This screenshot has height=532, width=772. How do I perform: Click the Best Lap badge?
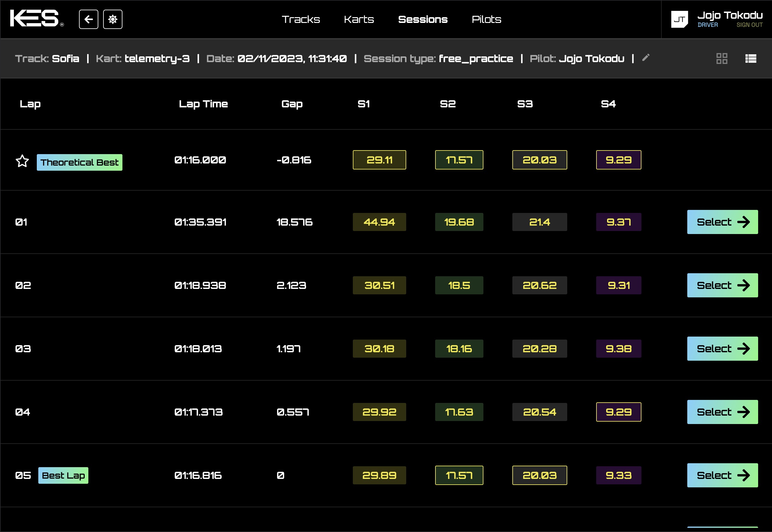[x=63, y=475]
